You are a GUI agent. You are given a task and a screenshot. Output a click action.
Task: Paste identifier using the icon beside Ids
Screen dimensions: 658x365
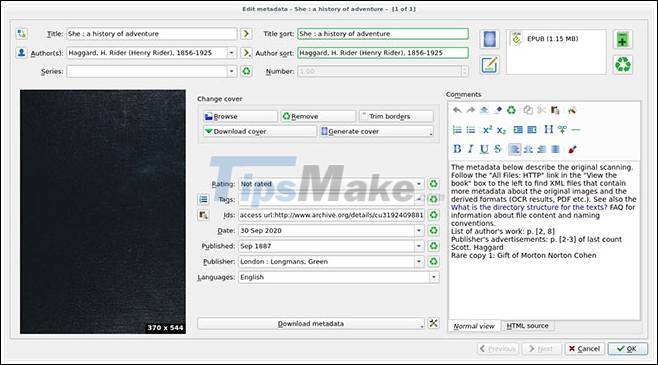click(x=203, y=215)
